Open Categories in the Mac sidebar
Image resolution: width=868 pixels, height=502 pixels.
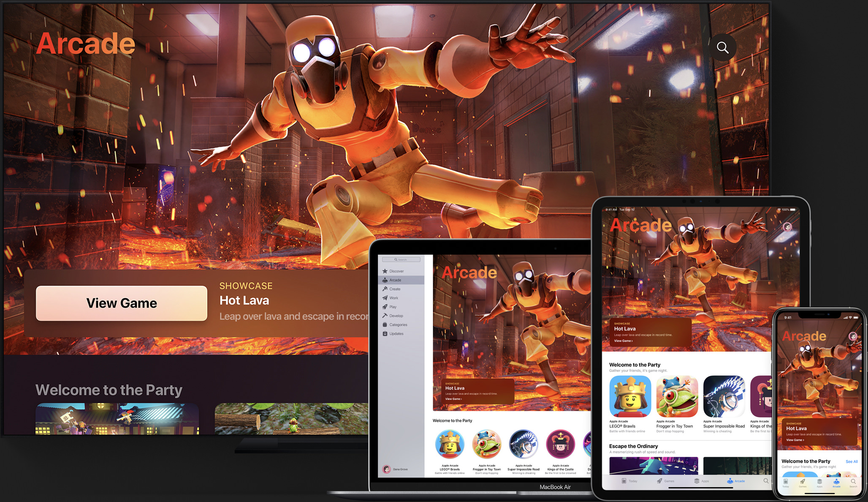[x=398, y=325]
